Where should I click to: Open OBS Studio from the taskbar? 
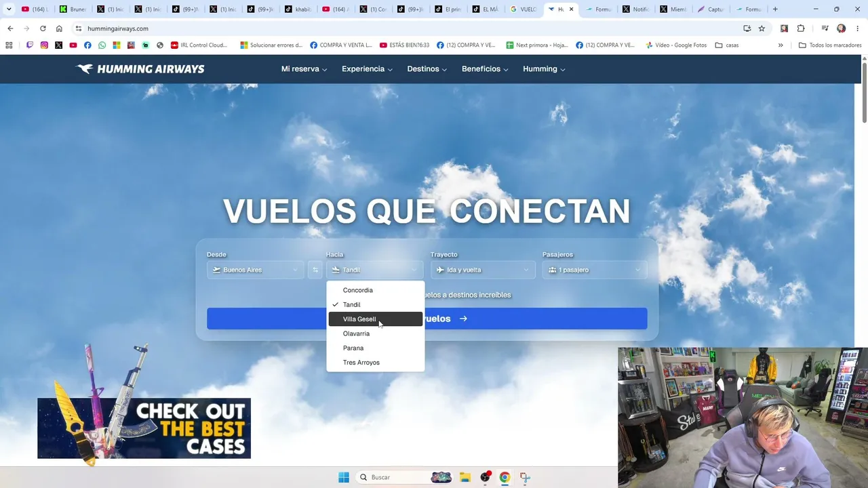(485, 477)
